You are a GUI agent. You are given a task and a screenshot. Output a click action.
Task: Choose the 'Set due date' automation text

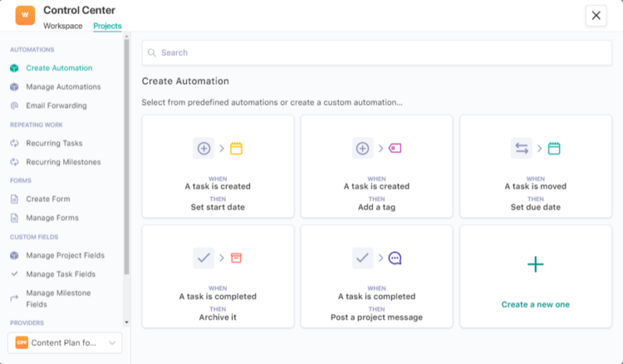point(535,207)
